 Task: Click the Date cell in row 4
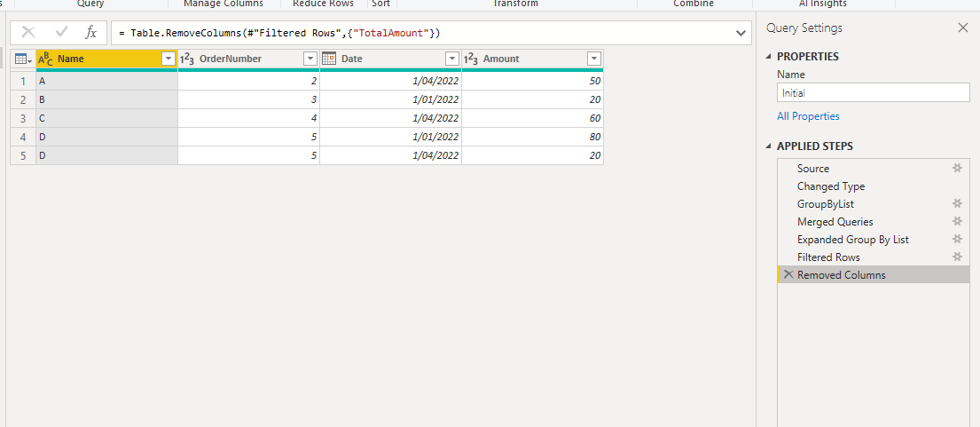pos(390,137)
